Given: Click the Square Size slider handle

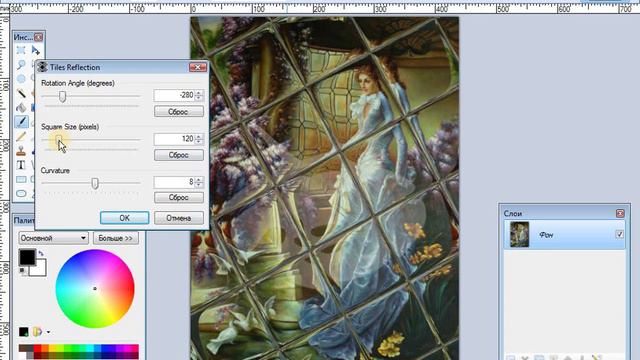Looking at the screenshot, I should 59,140.
